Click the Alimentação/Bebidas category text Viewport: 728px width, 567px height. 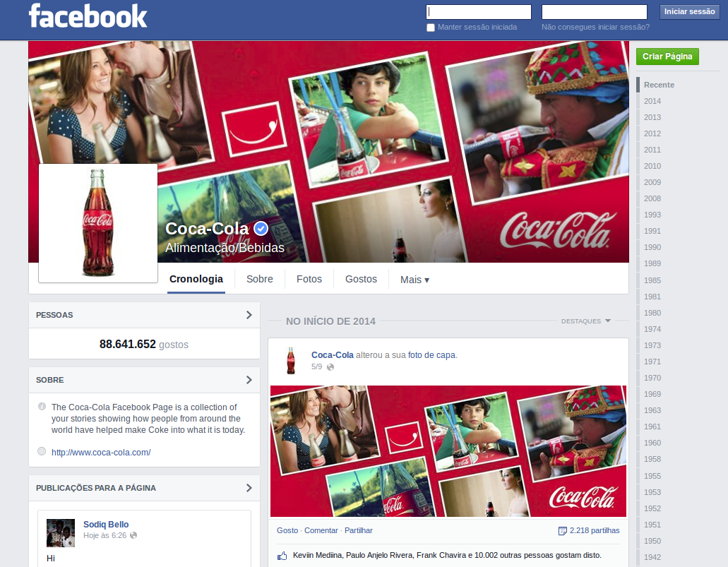[x=225, y=248]
